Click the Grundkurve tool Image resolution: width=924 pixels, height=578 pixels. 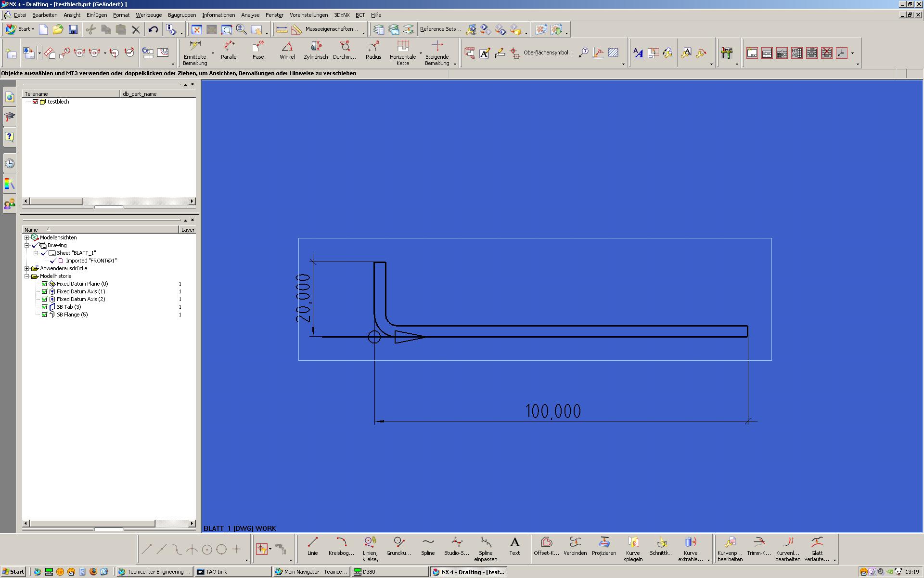pyautogui.click(x=399, y=546)
